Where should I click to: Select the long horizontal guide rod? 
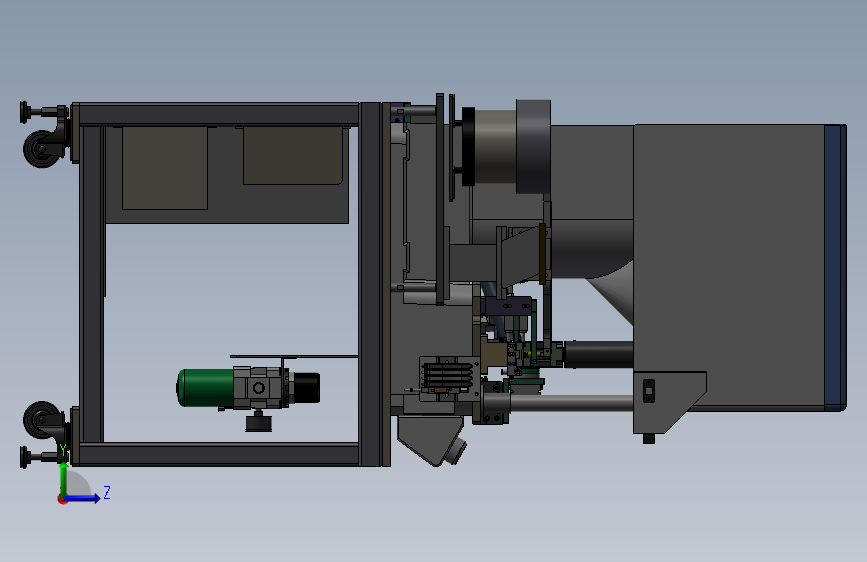click(x=571, y=403)
